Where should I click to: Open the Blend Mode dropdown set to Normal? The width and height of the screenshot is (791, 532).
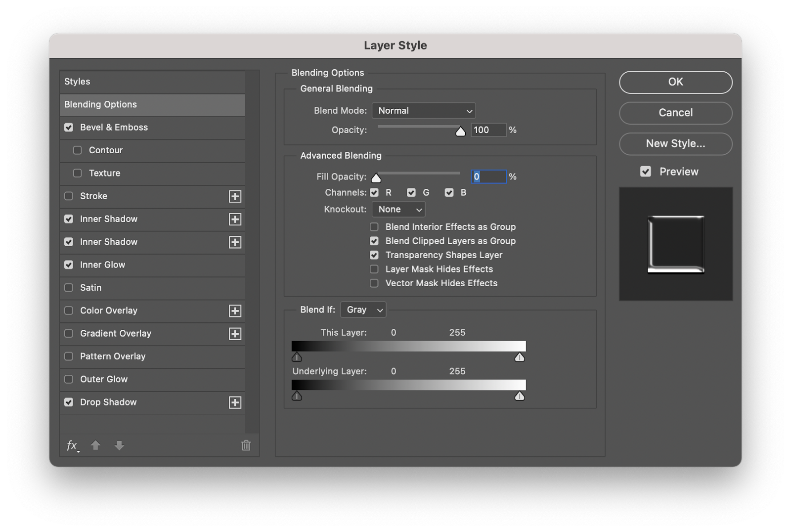coord(424,111)
